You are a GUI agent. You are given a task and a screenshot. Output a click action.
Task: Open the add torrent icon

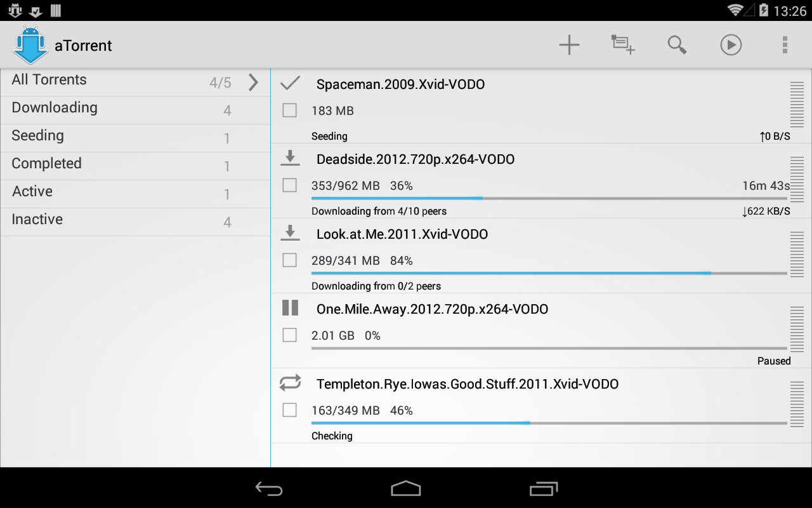click(x=569, y=44)
